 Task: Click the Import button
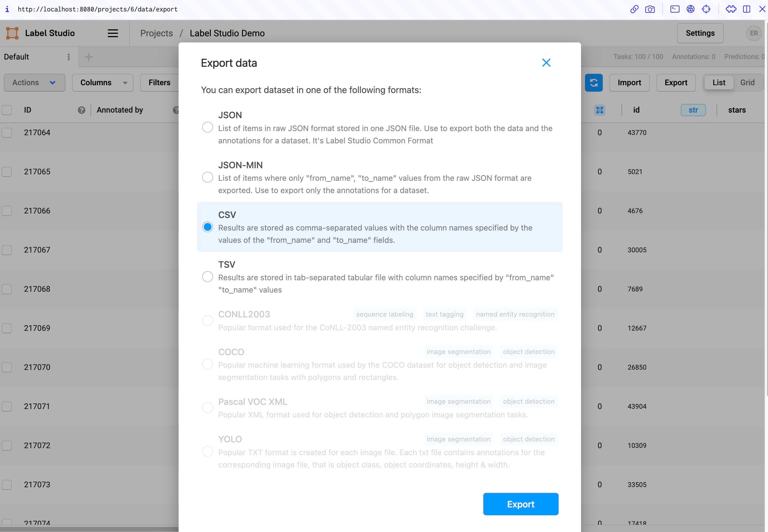(x=629, y=83)
